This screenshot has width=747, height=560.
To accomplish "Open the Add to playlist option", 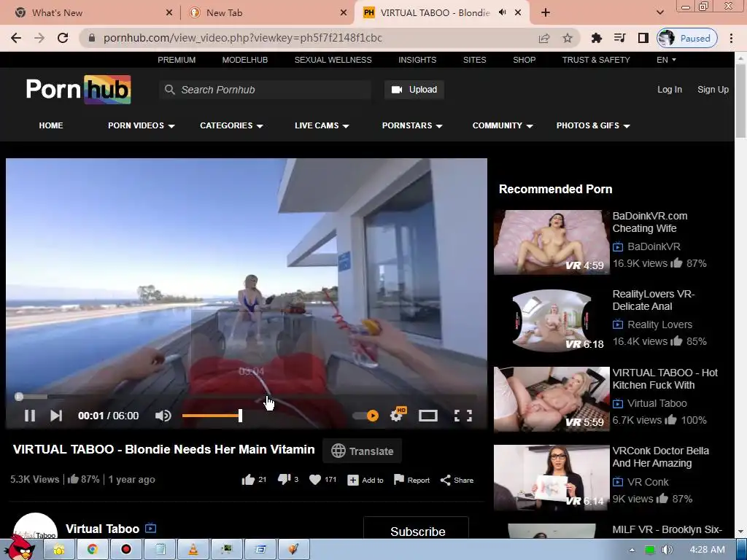I will [365, 480].
